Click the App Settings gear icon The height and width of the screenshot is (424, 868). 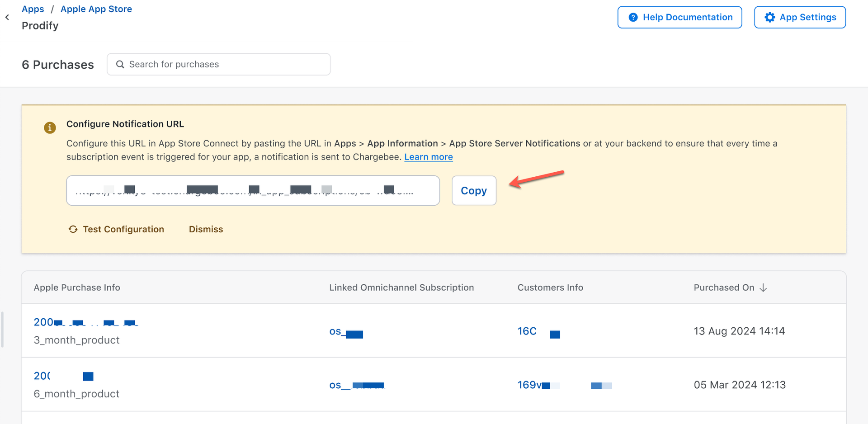(769, 17)
